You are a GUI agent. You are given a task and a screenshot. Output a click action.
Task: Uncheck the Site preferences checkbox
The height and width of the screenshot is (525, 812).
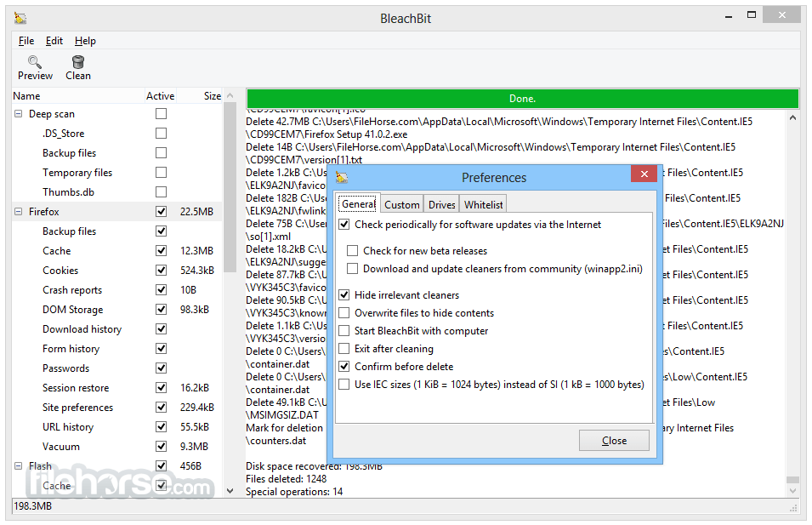pyautogui.click(x=161, y=408)
